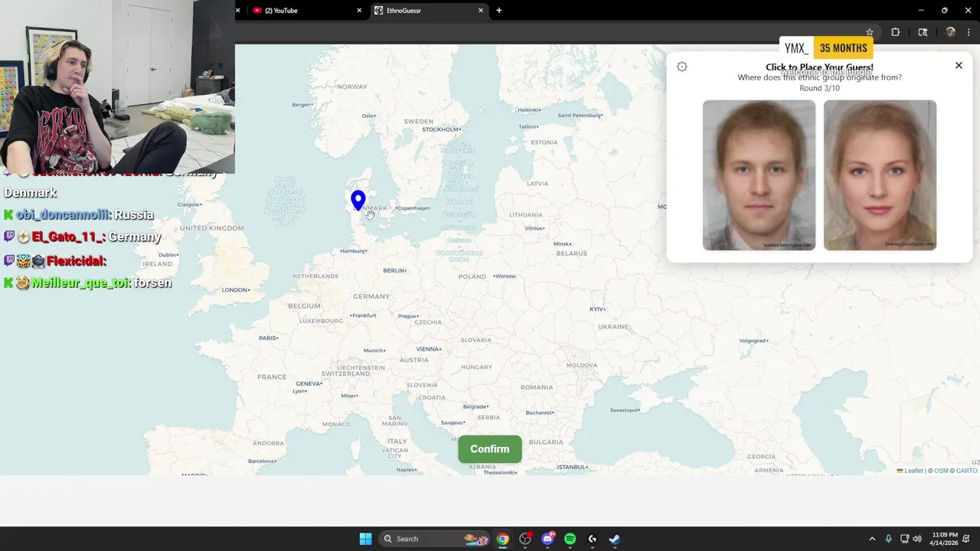Image resolution: width=980 pixels, height=551 pixels.
Task: Click Volgograd label on the map
Action: [x=754, y=341]
